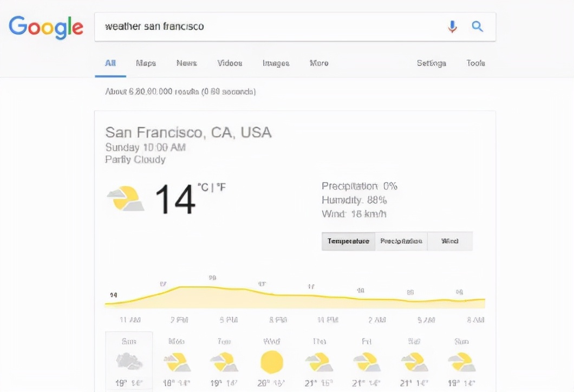Open the search Tools options

[x=475, y=63]
